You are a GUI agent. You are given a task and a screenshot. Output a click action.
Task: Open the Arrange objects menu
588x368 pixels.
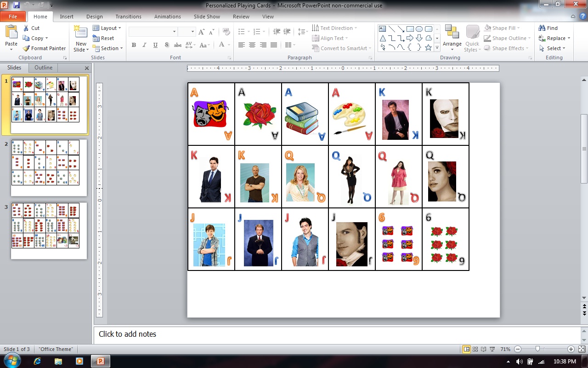click(x=452, y=38)
